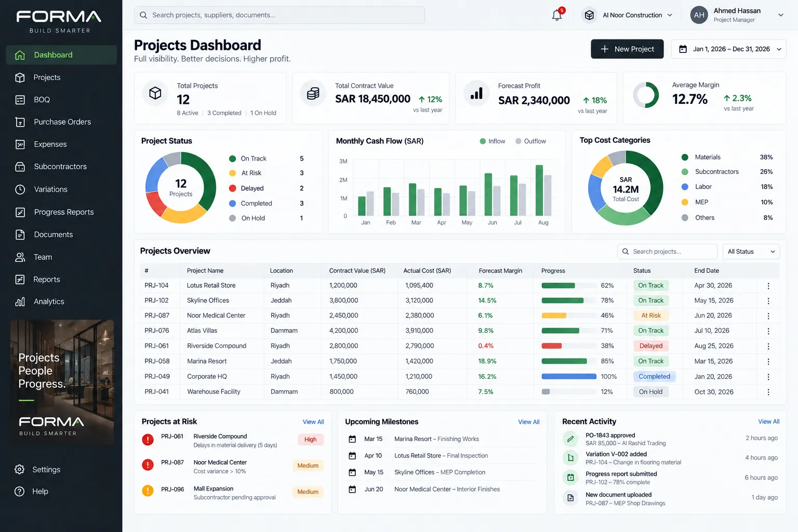
Task: Click View All in Recent Activity
Action: click(x=769, y=421)
